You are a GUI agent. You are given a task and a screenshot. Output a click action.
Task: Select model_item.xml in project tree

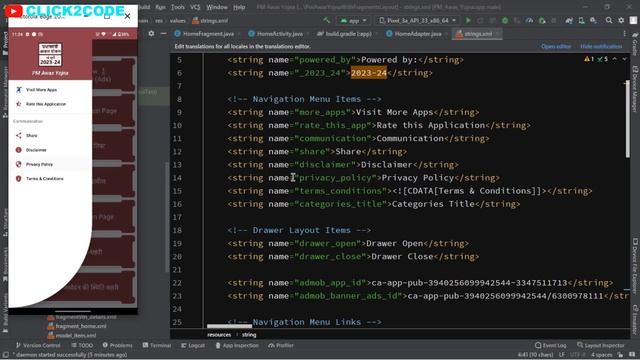pos(72,336)
